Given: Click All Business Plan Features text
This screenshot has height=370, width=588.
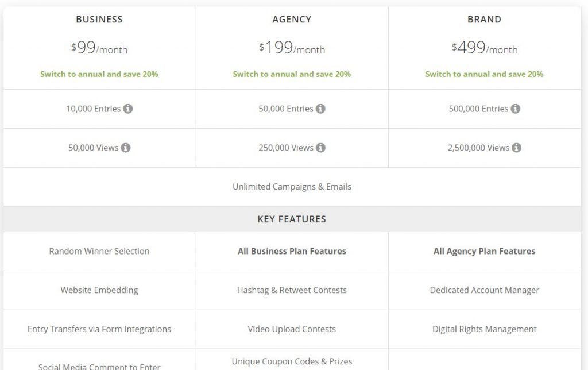Looking at the screenshot, I should 292,252.
